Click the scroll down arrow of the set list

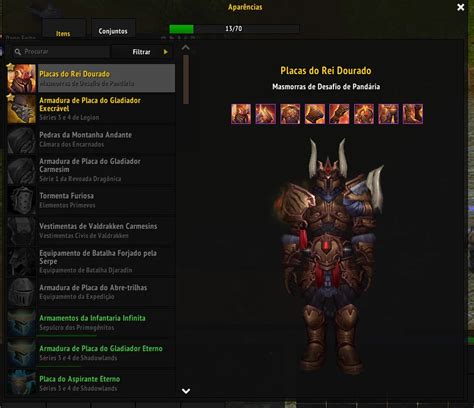pos(186,391)
